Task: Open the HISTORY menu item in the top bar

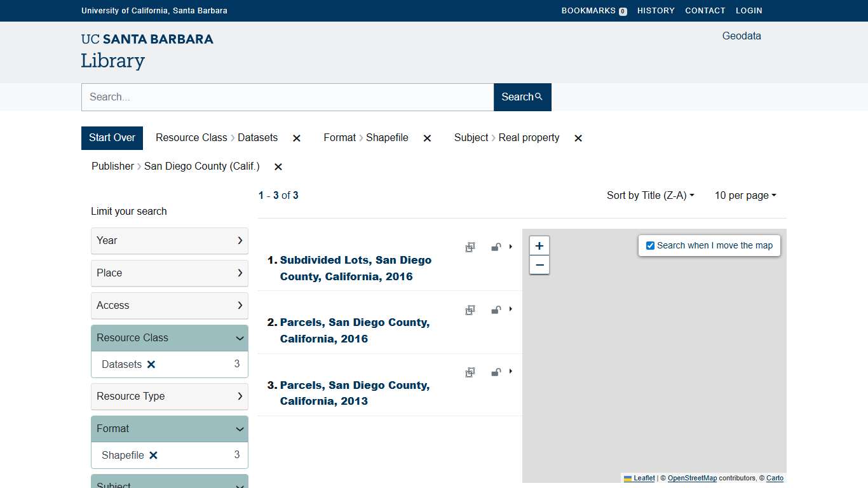Action: [656, 10]
